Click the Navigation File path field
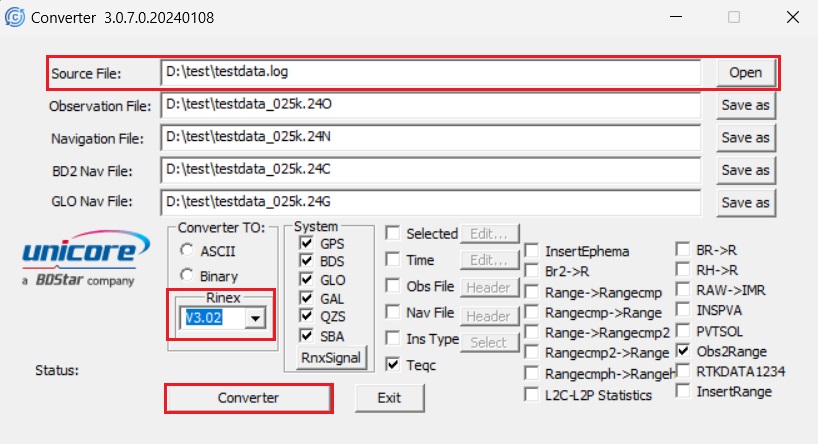This screenshot has height=444, width=818. [x=430, y=138]
